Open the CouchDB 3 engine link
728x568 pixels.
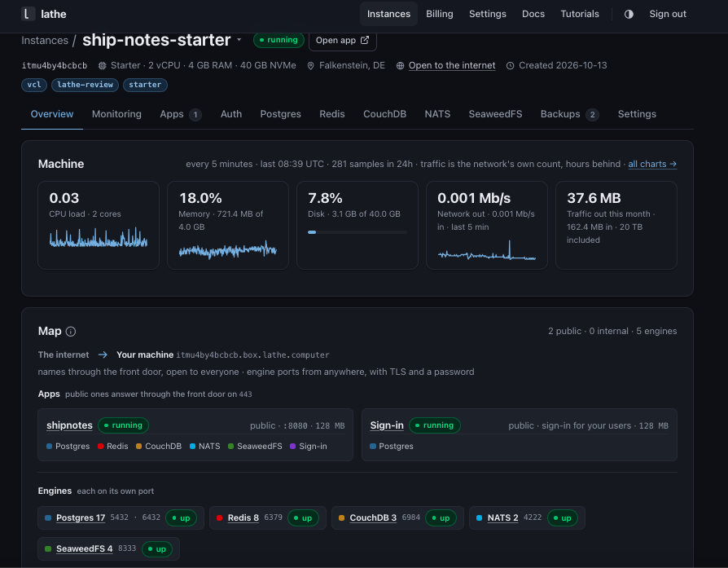point(373,517)
